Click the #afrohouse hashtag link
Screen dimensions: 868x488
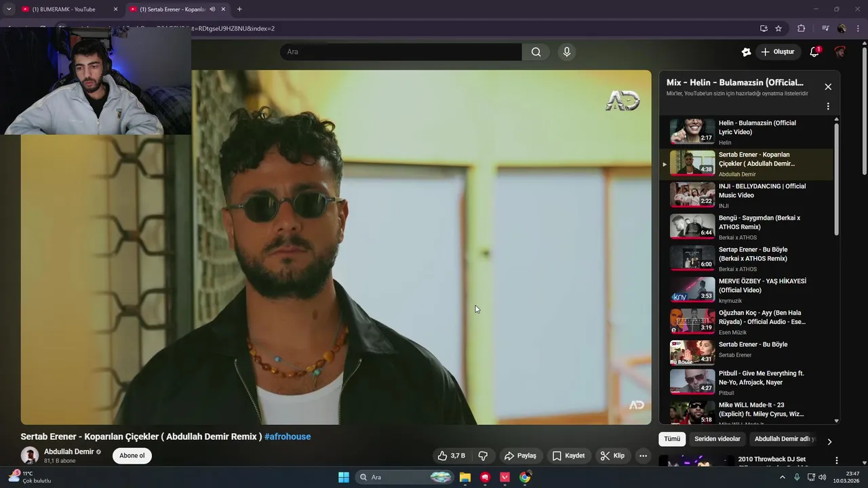pos(288,436)
